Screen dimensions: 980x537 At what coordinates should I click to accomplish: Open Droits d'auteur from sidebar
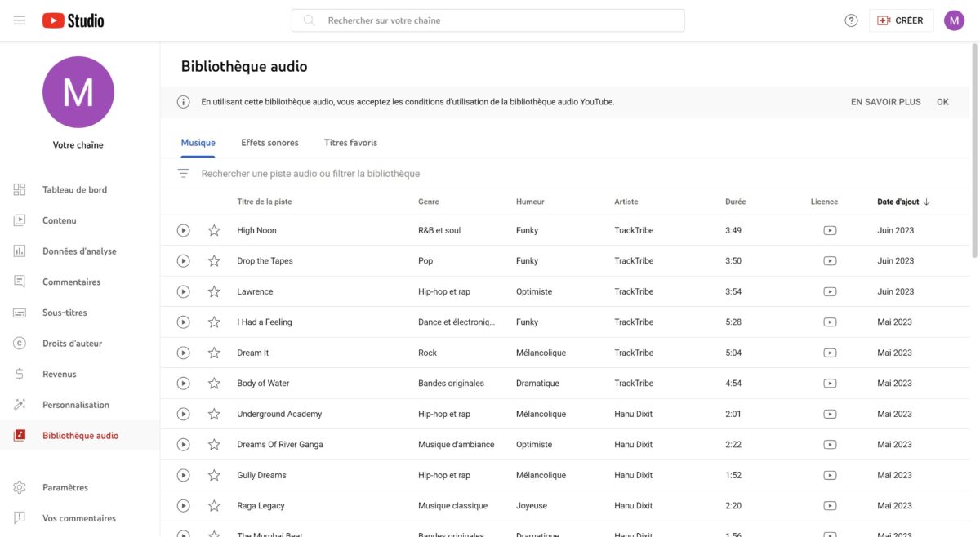pyautogui.click(x=70, y=344)
